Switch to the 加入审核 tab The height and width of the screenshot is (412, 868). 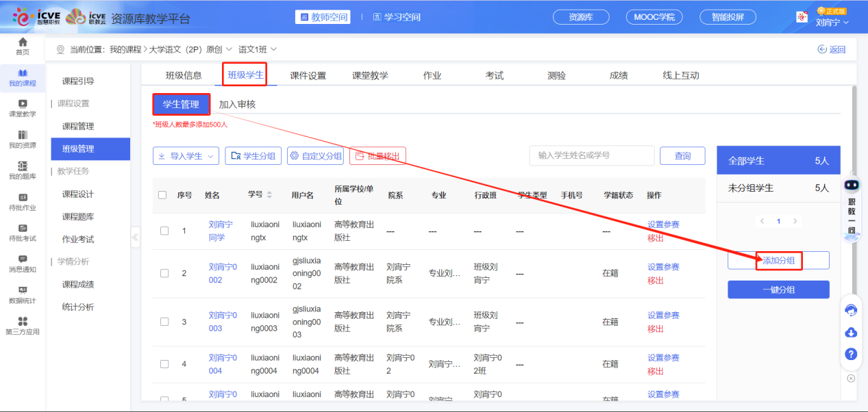(237, 105)
